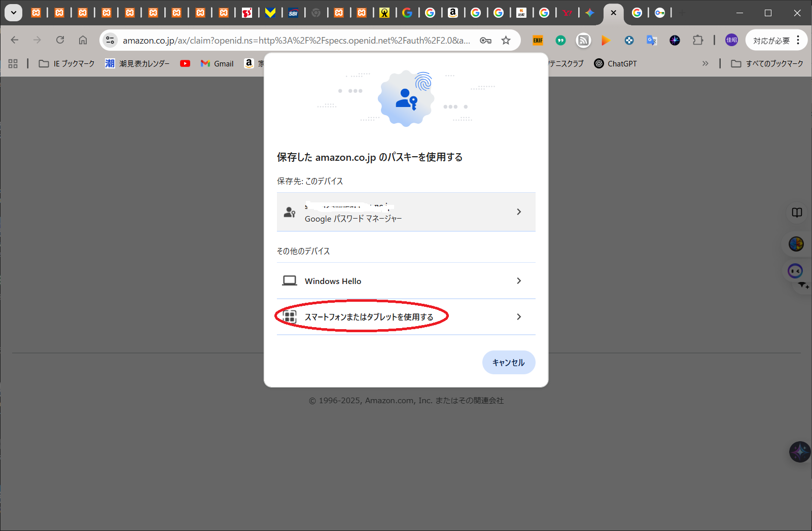Open the ChatGPT bookmark
The image size is (812, 531).
(615, 63)
